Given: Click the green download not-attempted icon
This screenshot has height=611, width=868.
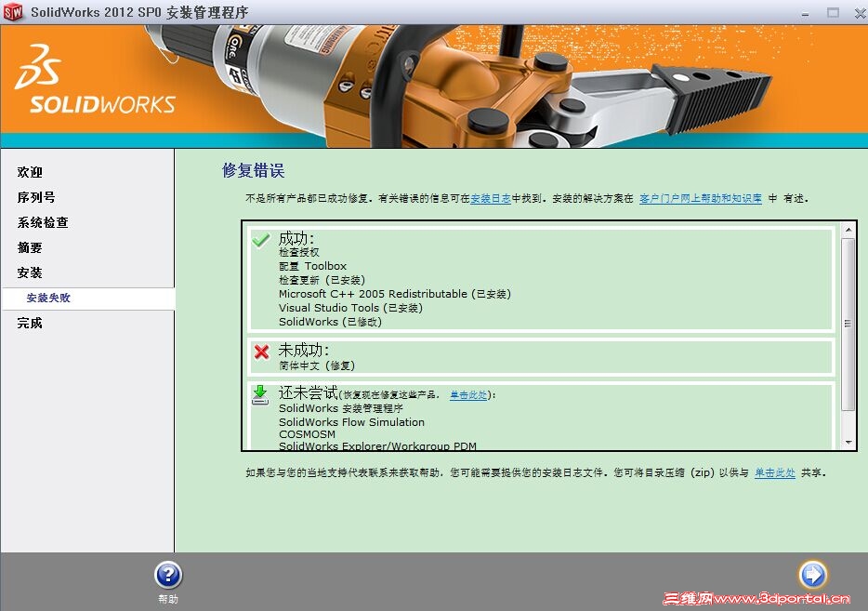Looking at the screenshot, I should (260, 395).
